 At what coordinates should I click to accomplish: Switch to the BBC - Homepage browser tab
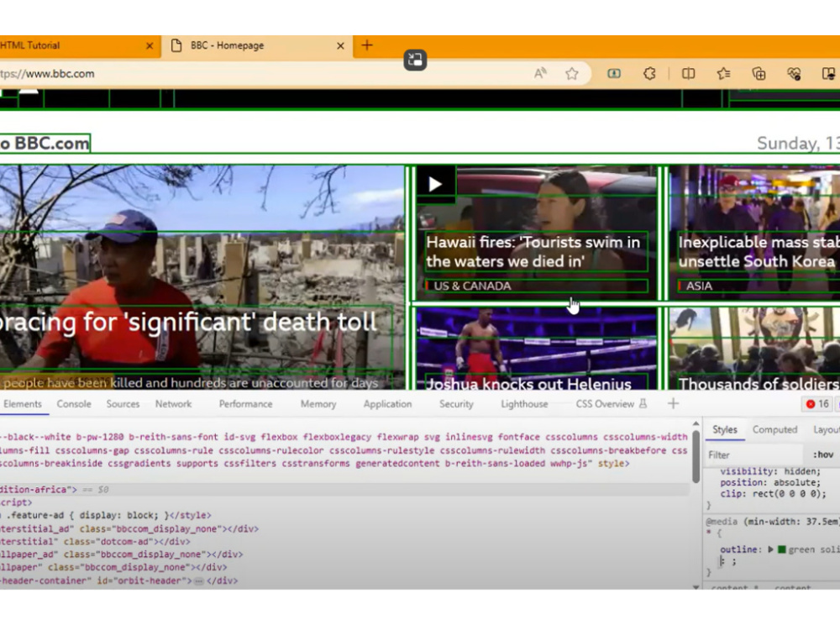(x=257, y=46)
